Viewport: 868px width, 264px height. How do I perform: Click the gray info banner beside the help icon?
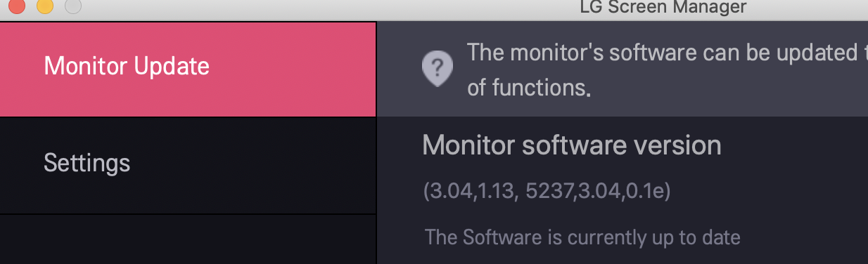(x=623, y=69)
